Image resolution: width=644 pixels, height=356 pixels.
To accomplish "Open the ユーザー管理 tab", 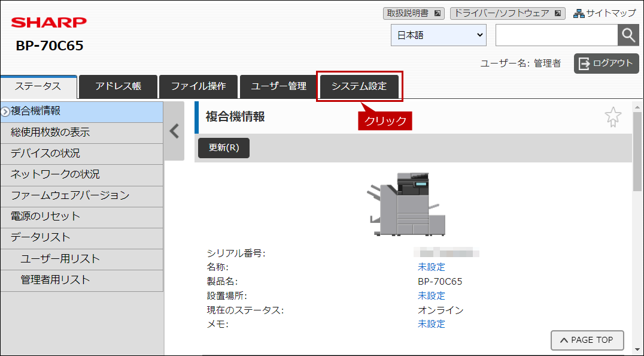I will [x=279, y=86].
